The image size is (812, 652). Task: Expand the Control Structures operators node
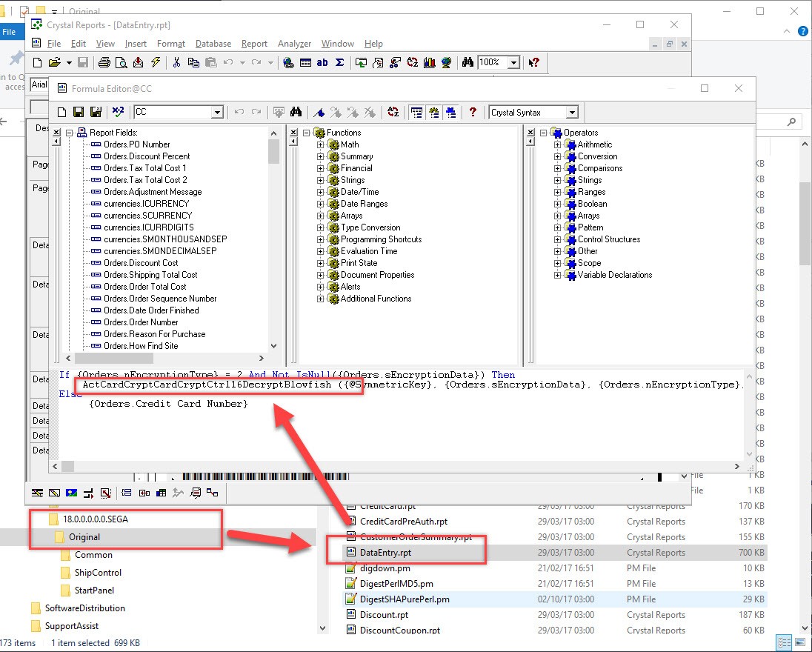point(558,239)
